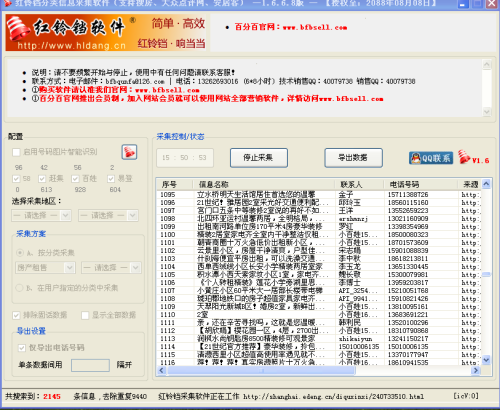Image resolution: width=500 pixels, height=410 pixels.
Task: Click the 红铃铛软件 banner logo
Action: point(106,32)
